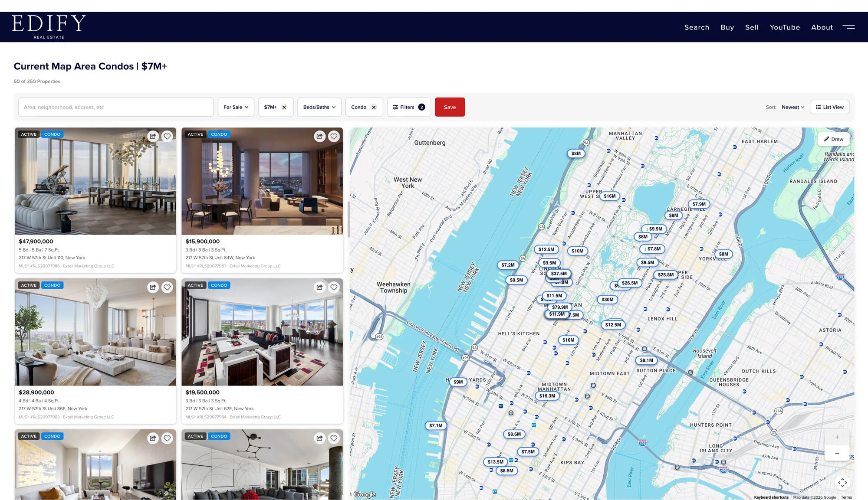
Task: Open the Filters panel
Action: click(408, 107)
